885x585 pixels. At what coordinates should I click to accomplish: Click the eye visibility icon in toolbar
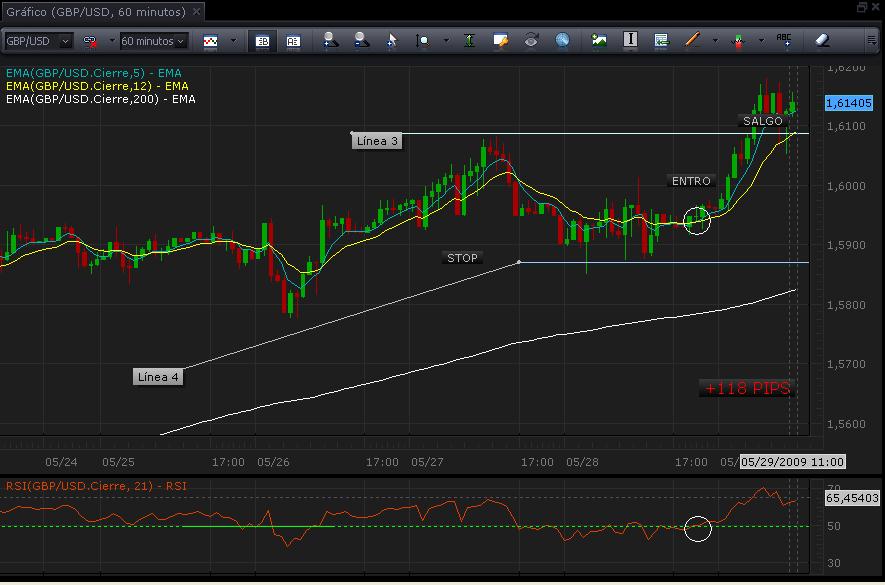click(x=531, y=41)
